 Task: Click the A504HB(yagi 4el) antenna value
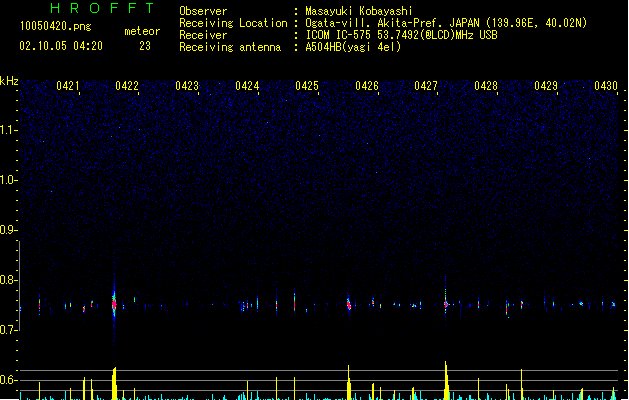pos(353,47)
